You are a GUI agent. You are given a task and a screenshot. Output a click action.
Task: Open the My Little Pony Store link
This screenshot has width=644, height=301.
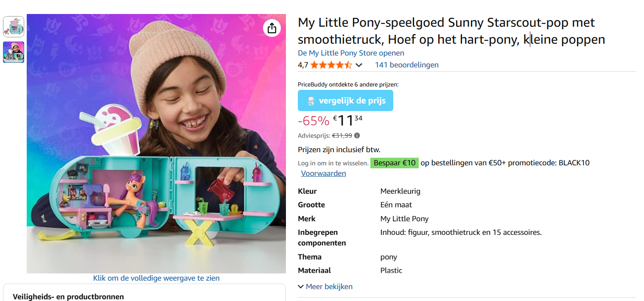351,53
